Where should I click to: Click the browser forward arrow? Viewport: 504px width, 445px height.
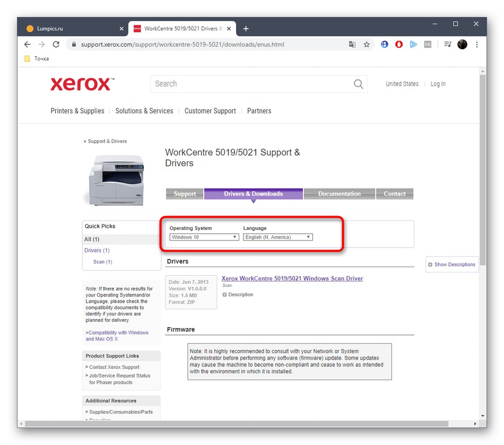coord(41,45)
